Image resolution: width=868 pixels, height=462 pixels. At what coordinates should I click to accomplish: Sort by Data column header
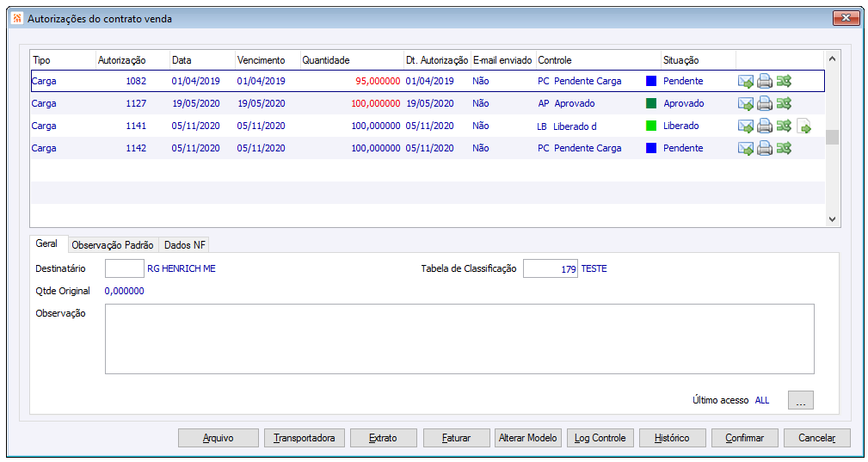point(203,60)
